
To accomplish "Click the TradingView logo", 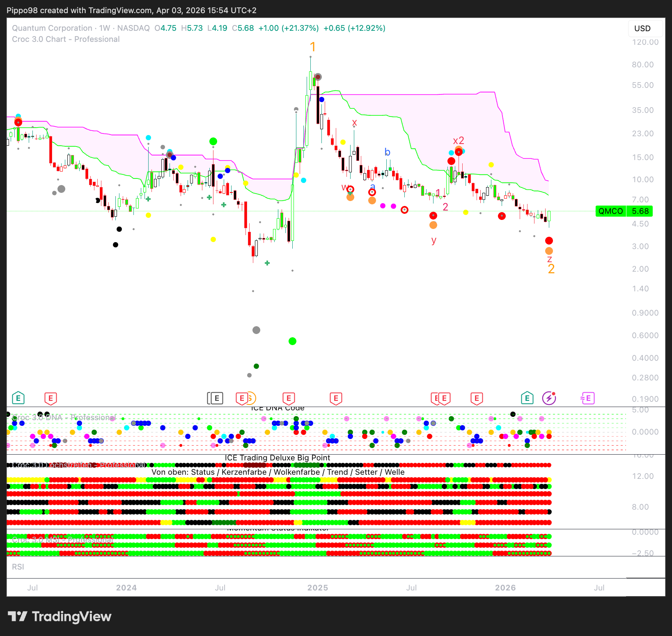I will pos(60,616).
